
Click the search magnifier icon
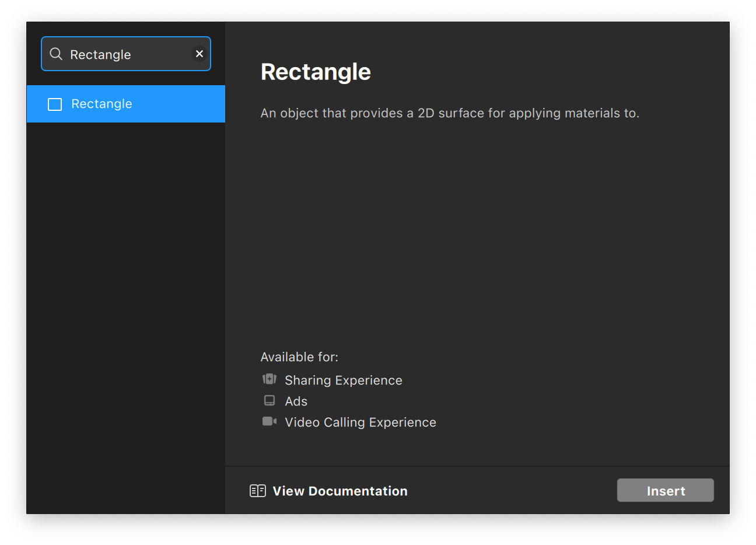pyautogui.click(x=56, y=54)
